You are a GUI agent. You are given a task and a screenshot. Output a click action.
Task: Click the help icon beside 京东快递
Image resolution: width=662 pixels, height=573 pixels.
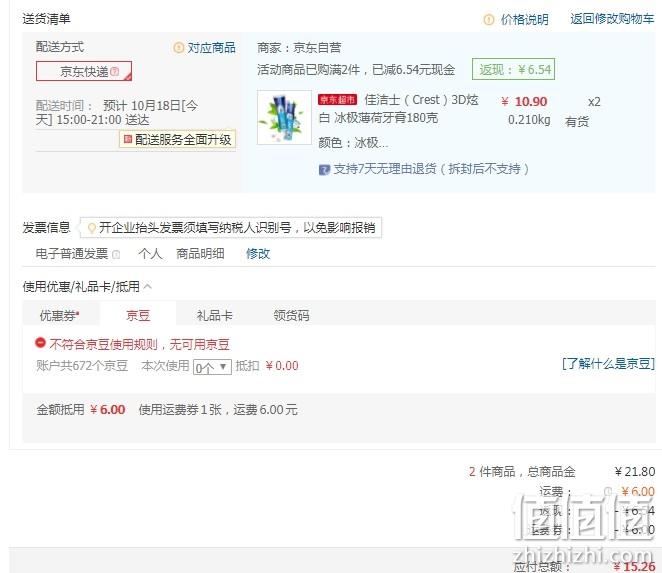coord(114,71)
